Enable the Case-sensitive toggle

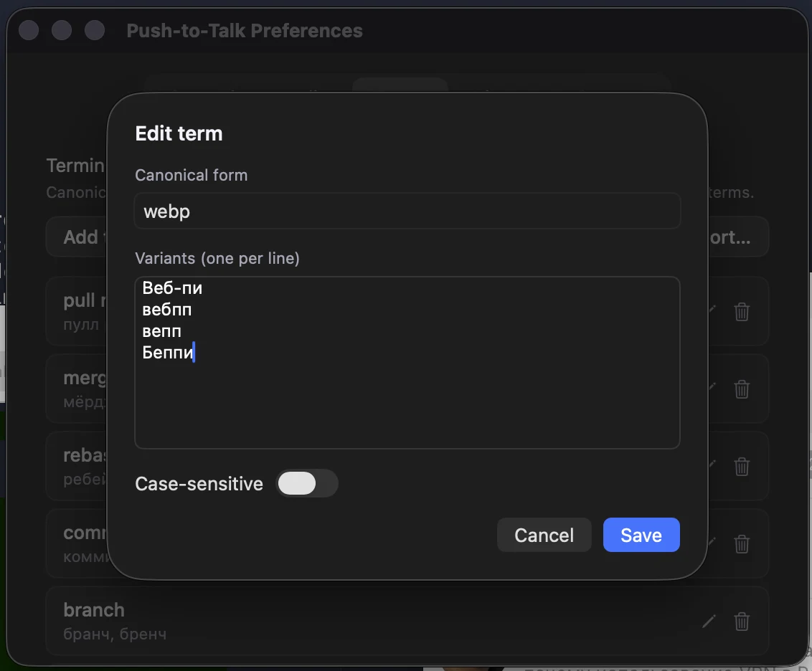pyautogui.click(x=307, y=484)
